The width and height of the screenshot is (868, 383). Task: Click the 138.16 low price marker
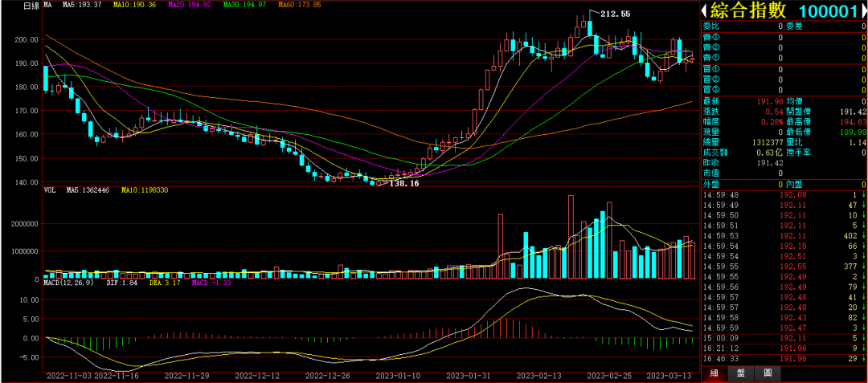pos(403,184)
